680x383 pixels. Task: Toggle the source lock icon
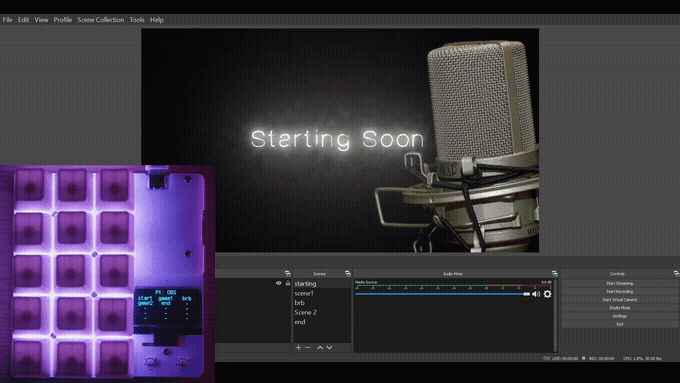pos(288,283)
